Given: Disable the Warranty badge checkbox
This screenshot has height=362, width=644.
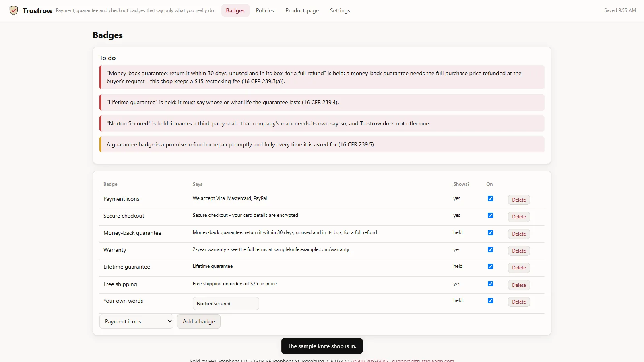Looking at the screenshot, I should [x=490, y=249].
